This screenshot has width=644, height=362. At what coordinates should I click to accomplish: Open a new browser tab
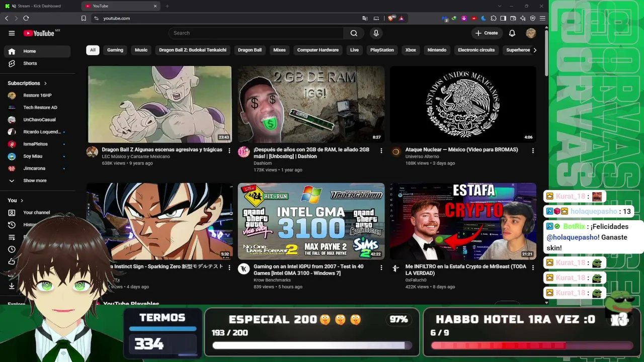[x=167, y=6]
